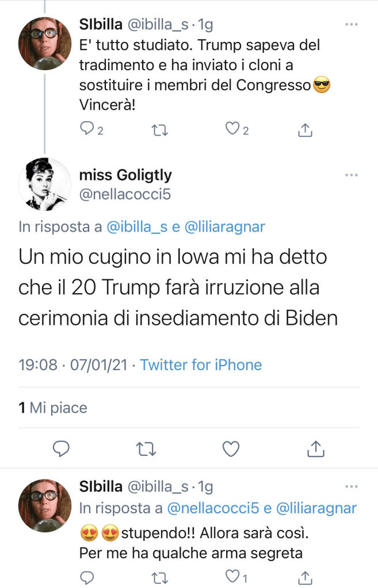The height and width of the screenshot is (588, 378).
Task: Open @nellacocci5 mention in the bottom reply
Action: [x=212, y=508]
